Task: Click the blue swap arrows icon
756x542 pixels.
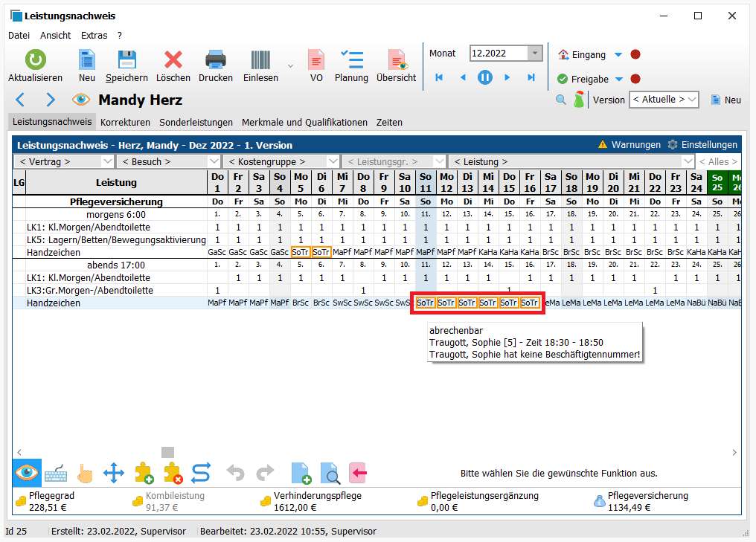Action: (x=201, y=473)
